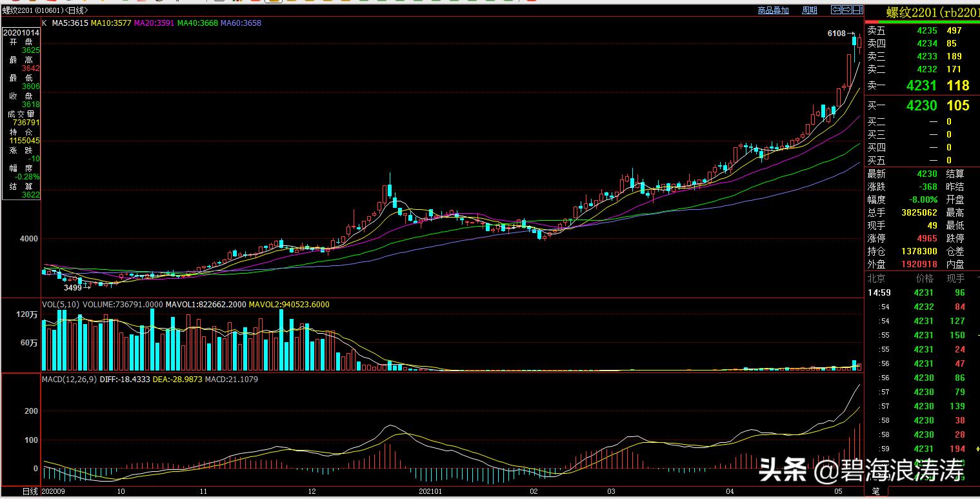Open the 商品叠加 overlay link
The height and width of the screenshot is (499, 980).
[773, 10]
